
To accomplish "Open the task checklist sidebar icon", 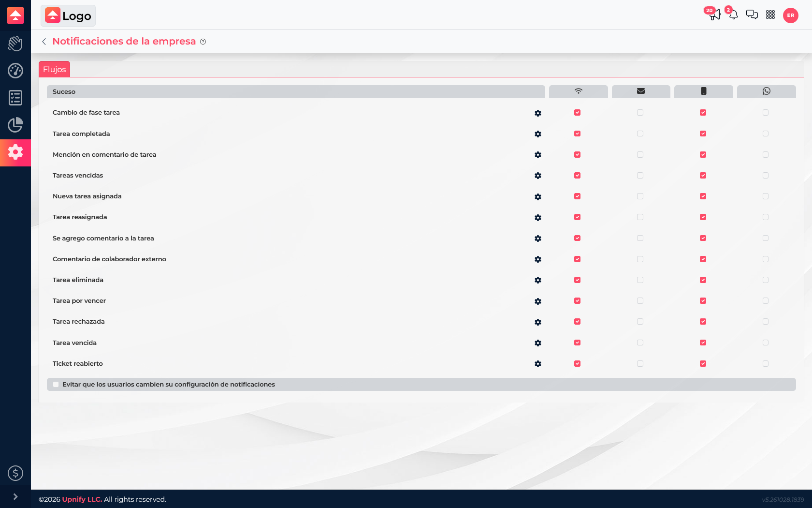I will click(x=15, y=98).
